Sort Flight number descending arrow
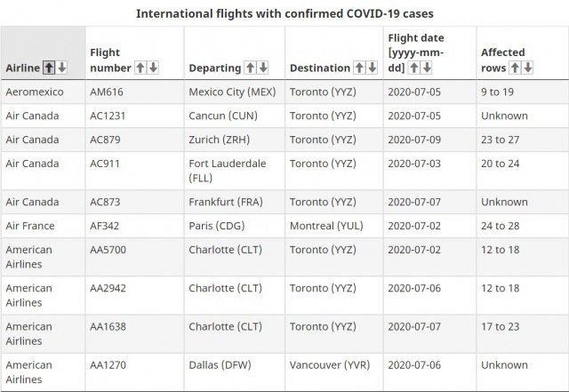This screenshot has width=569, height=392. click(x=153, y=68)
